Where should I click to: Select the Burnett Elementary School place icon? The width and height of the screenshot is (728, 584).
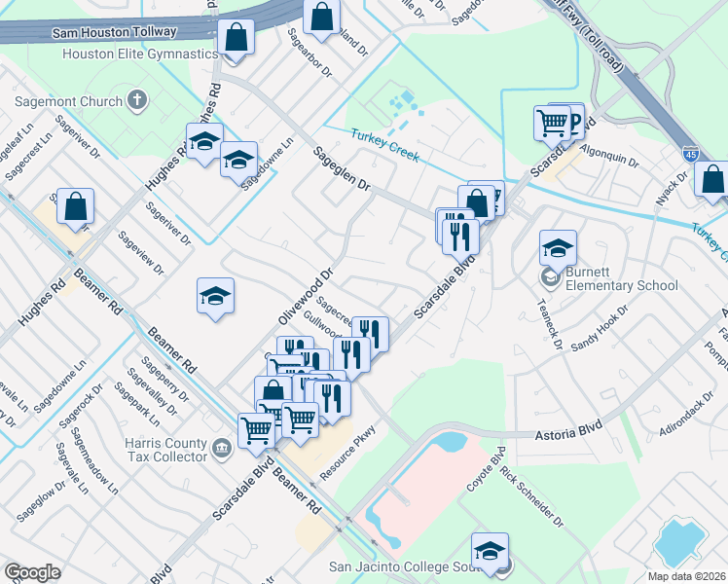[551, 278]
